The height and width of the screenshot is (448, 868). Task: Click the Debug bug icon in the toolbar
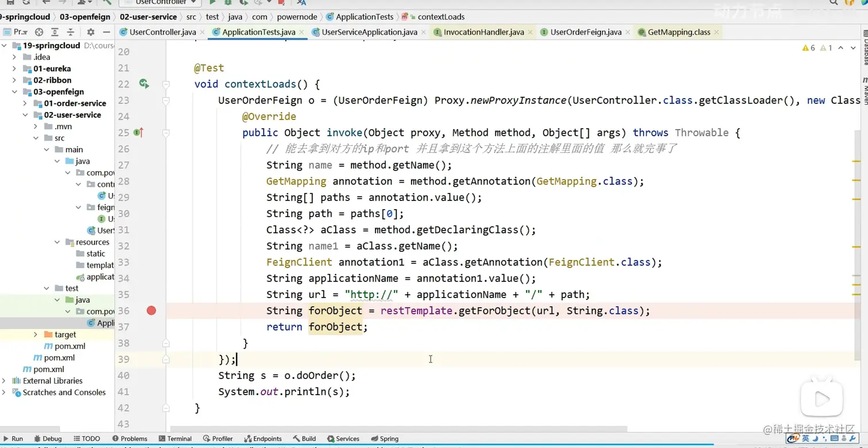point(228,2)
